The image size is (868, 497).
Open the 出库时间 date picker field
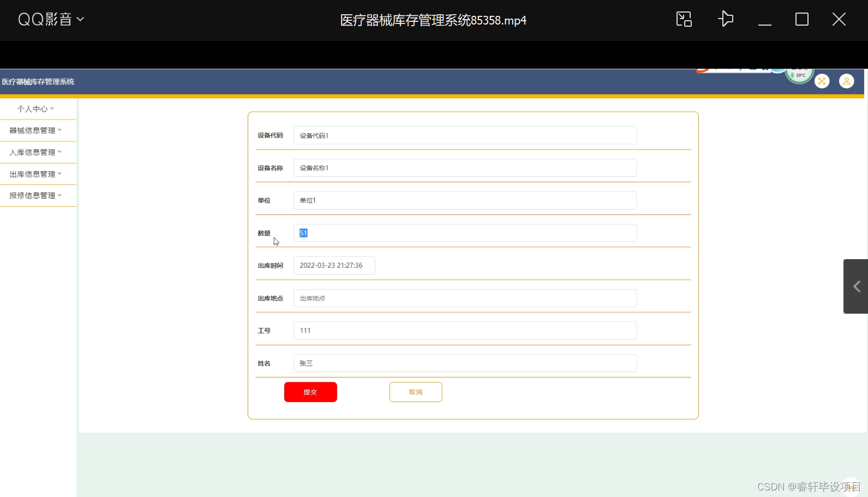pyautogui.click(x=334, y=266)
